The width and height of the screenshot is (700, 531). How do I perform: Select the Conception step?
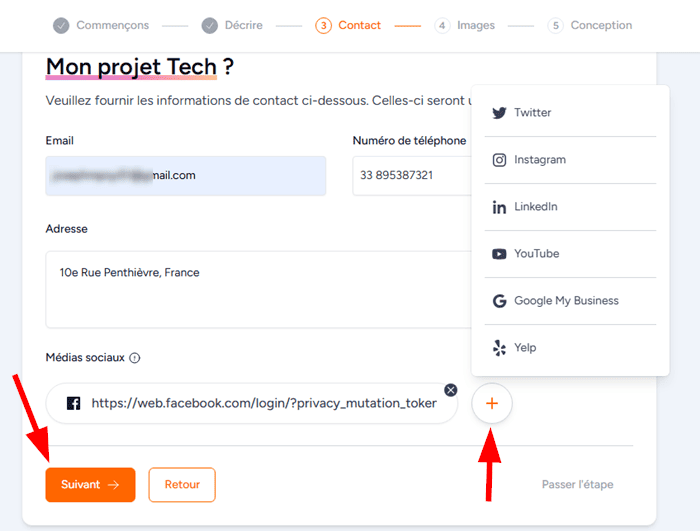pyautogui.click(x=590, y=25)
